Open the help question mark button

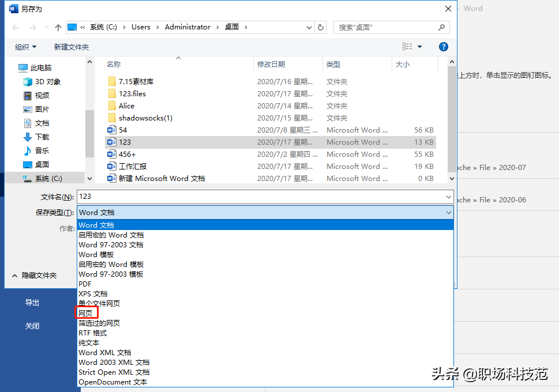pos(443,47)
